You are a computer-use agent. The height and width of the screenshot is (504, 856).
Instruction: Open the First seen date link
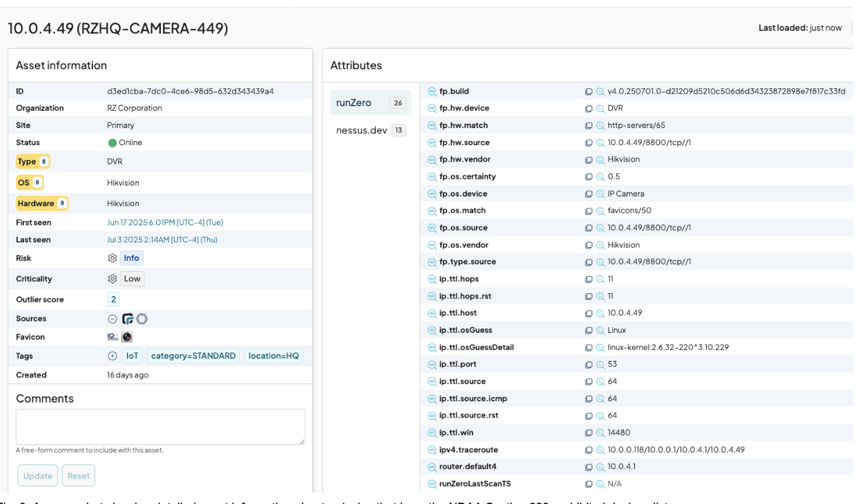164,223
